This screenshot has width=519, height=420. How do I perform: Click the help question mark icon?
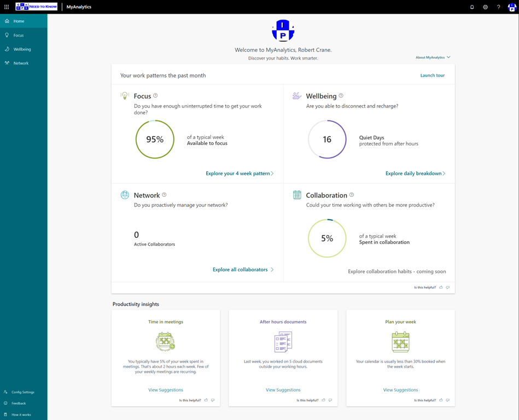click(498, 7)
